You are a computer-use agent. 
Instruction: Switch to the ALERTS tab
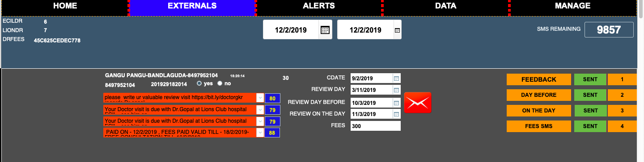(319, 6)
